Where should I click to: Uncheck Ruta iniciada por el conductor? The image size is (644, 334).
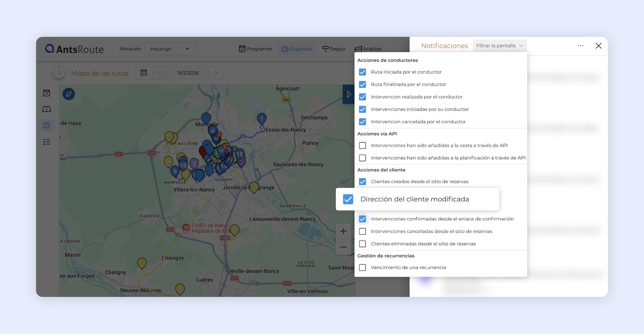coord(362,72)
